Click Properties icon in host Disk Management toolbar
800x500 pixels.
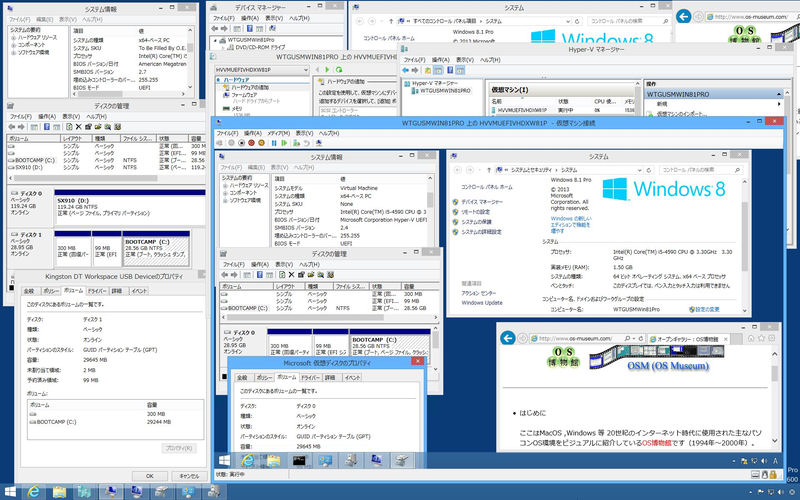(x=88, y=127)
